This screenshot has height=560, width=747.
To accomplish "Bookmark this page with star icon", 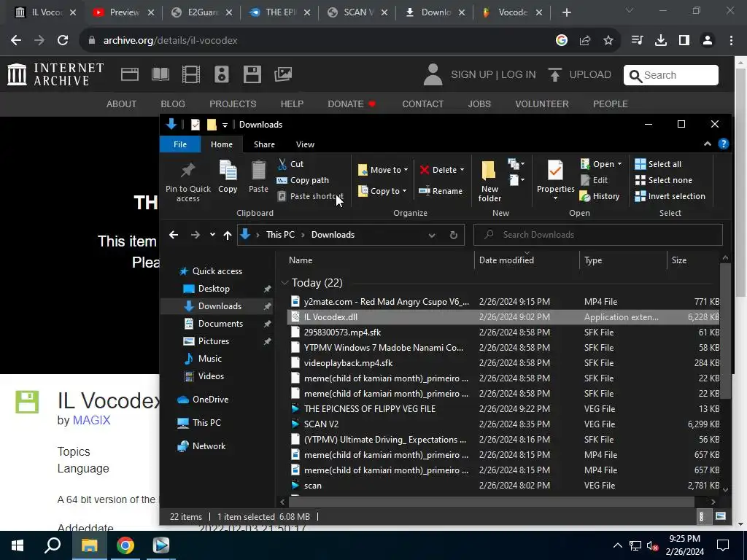I will [x=608, y=41].
